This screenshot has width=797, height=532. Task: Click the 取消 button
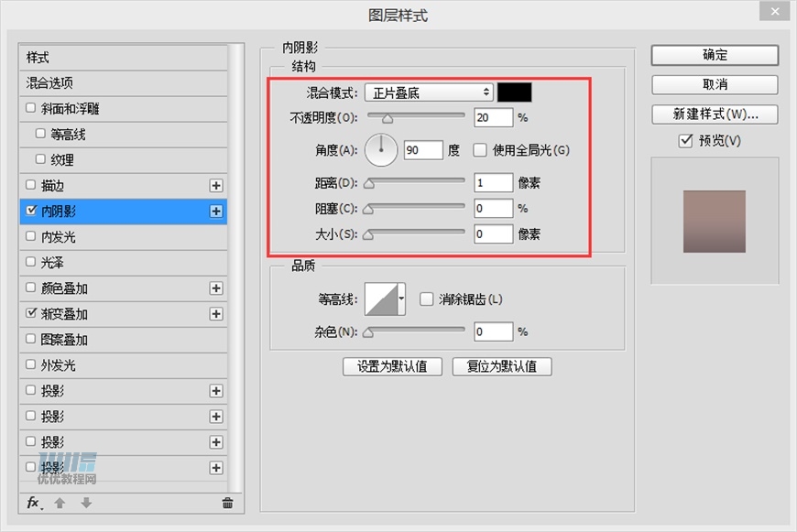[x=715, y=84]
